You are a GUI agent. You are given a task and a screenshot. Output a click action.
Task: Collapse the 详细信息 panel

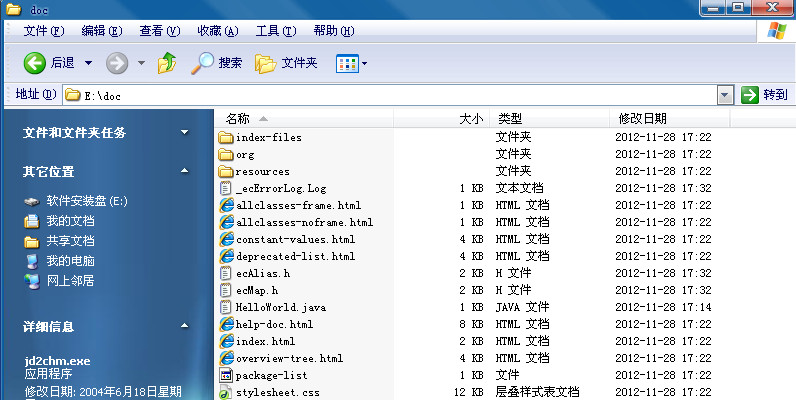click(x=185, y=326)
